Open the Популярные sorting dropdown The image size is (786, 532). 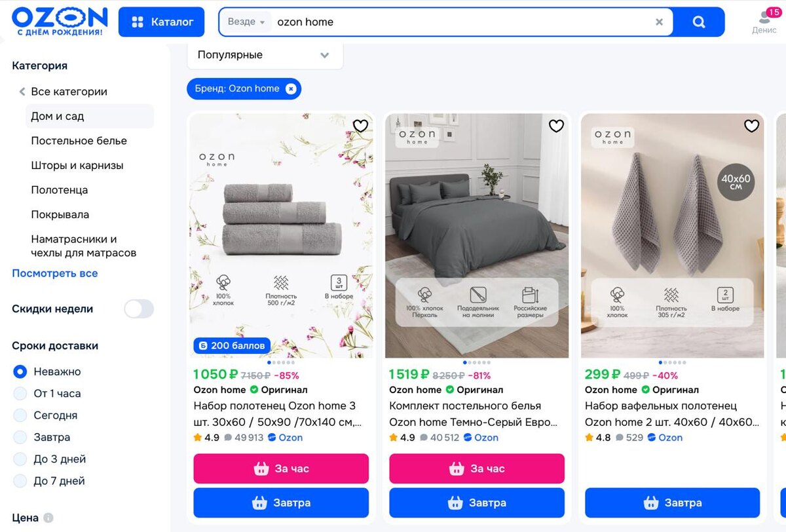(x=265, y=55)
